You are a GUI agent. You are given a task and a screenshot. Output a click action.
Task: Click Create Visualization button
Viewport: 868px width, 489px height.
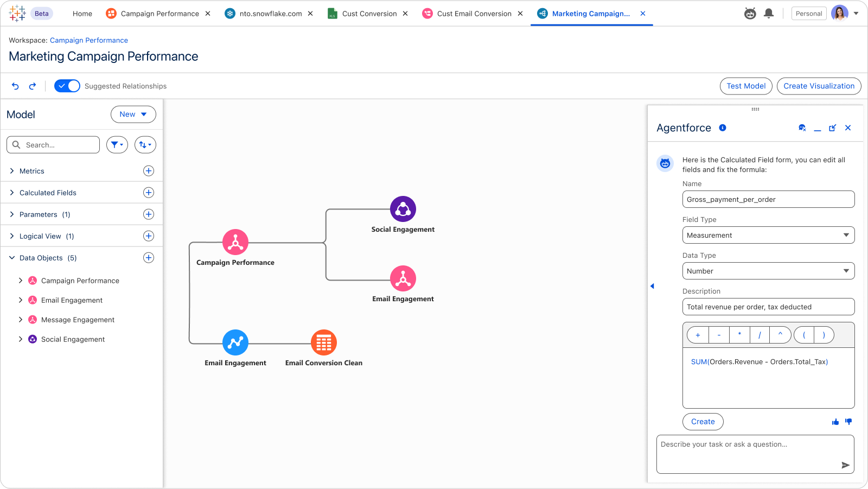(819, 86)
